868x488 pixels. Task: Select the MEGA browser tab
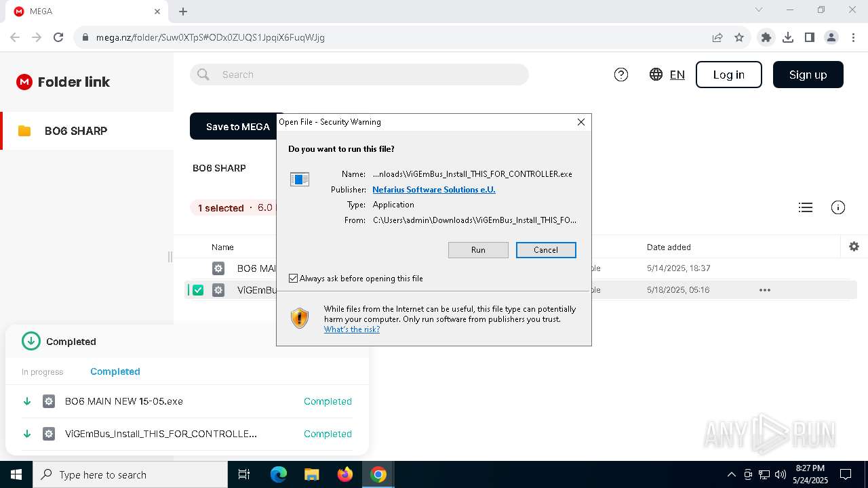pyautogui.click(x=87, y=12)
